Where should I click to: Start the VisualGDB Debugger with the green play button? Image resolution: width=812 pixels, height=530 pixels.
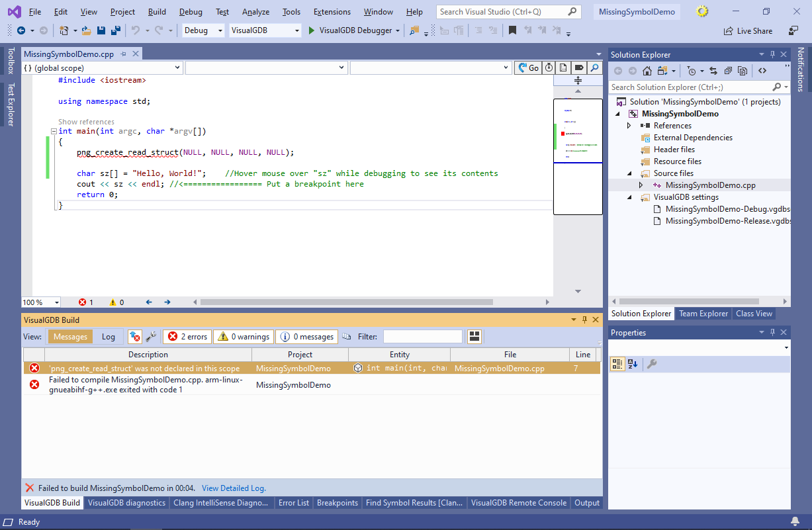point(312,30)
